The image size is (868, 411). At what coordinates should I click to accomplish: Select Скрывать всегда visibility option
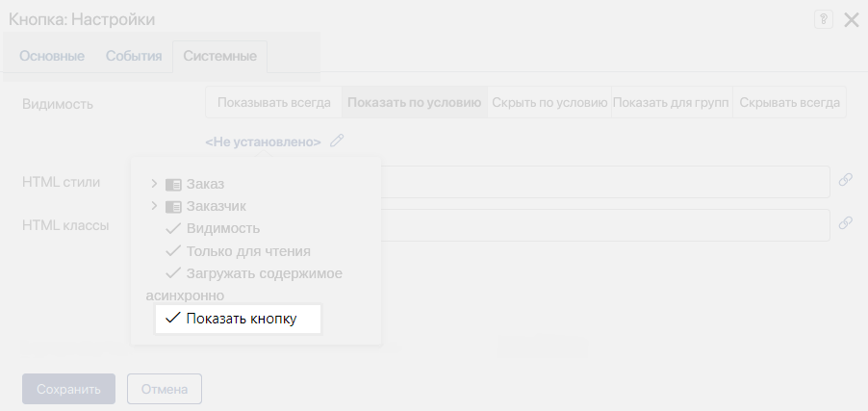click(790, 102)
